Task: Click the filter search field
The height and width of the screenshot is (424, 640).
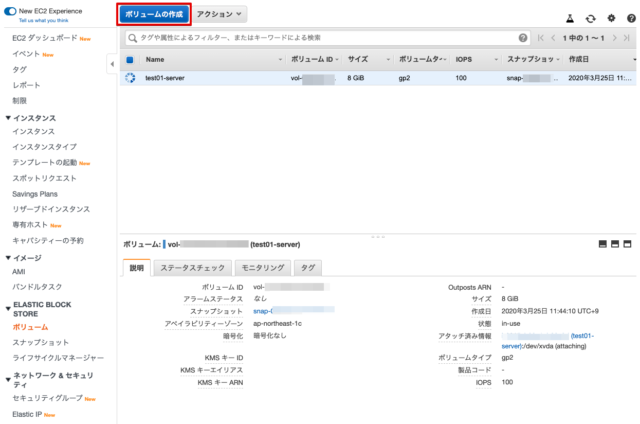Action: tap(327, 38)
